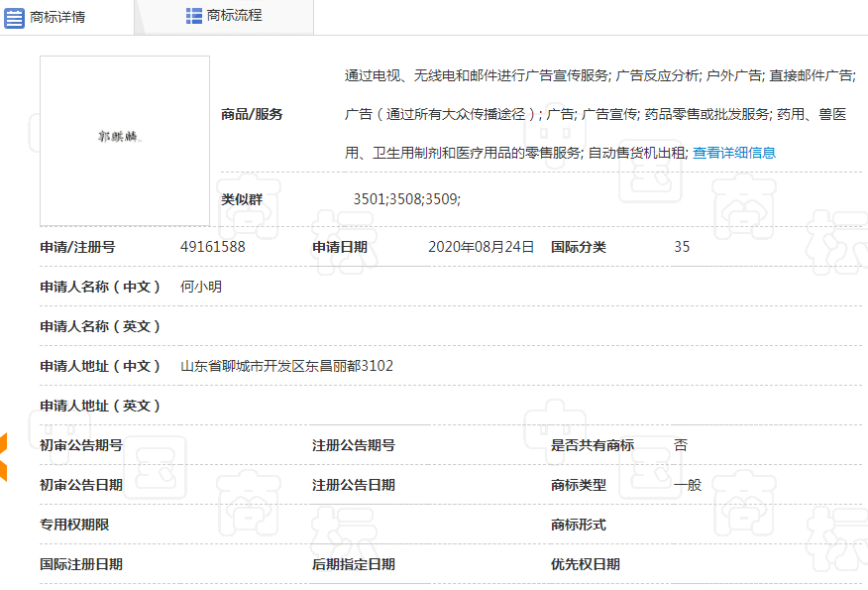This screenshot has width=868, height=590.
Task: Click the 是否共有商标 value 否
Action: (x=681, y=445)
